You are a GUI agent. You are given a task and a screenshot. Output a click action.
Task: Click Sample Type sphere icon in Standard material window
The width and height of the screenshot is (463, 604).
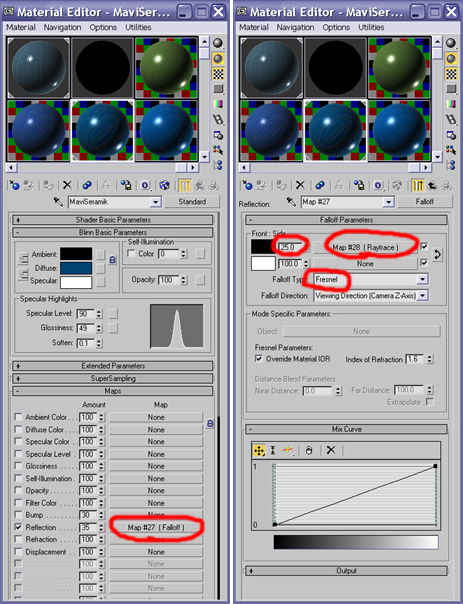coord(218,43)
